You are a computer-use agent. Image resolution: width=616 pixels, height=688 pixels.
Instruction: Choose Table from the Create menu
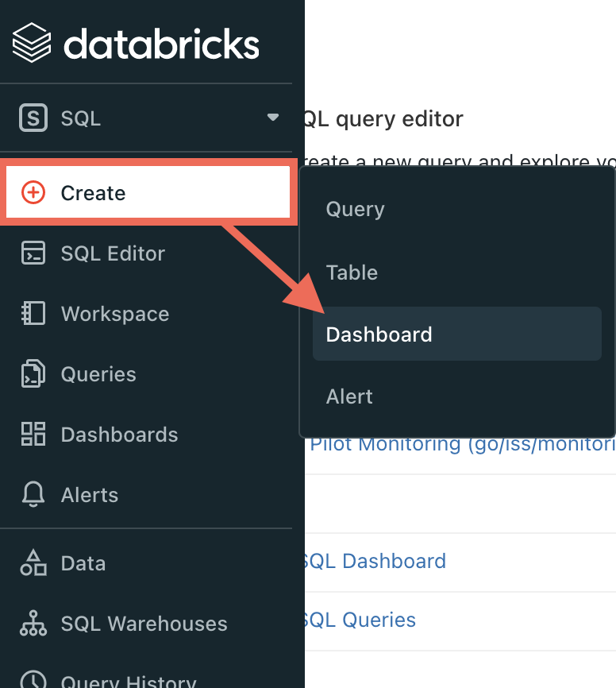(352, 272)
